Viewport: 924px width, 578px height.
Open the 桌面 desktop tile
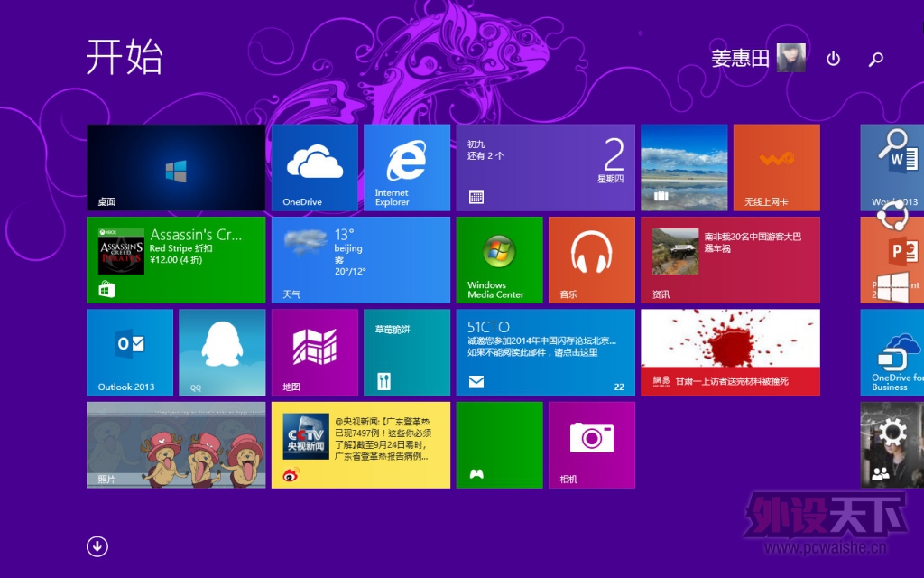176,167
